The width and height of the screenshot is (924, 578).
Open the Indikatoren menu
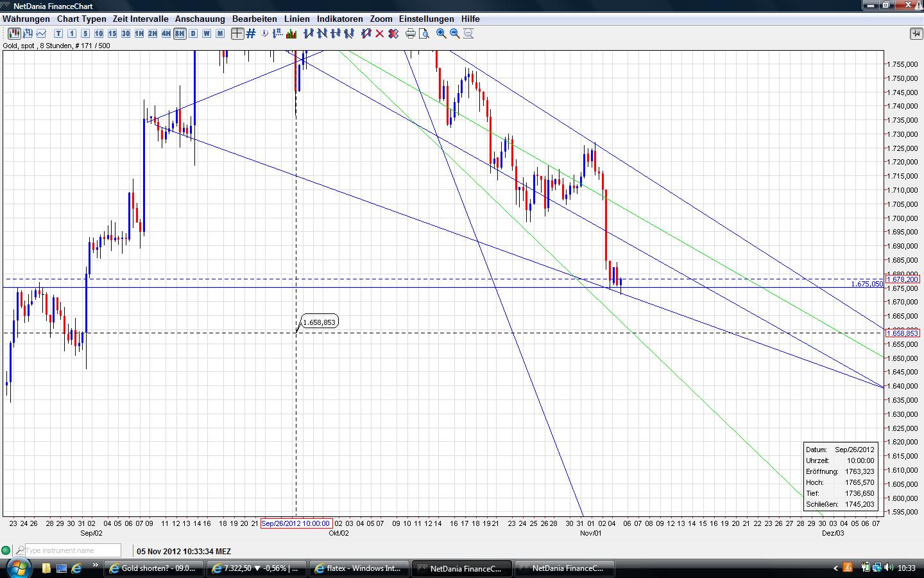pos(339,19)
